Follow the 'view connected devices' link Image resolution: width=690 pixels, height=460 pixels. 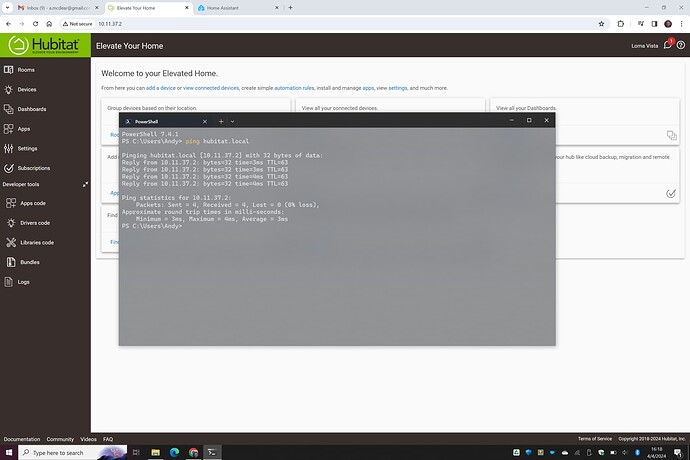click(x=211, y=88)
